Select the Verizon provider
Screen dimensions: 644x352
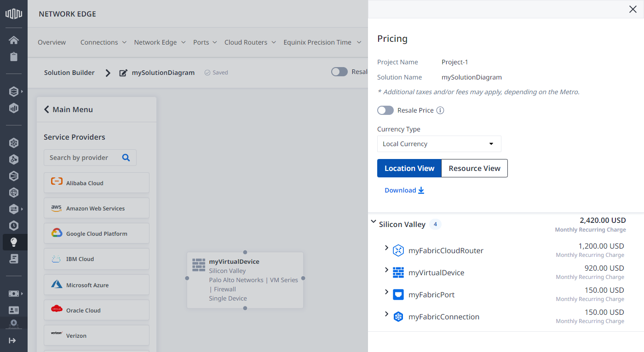97,335
